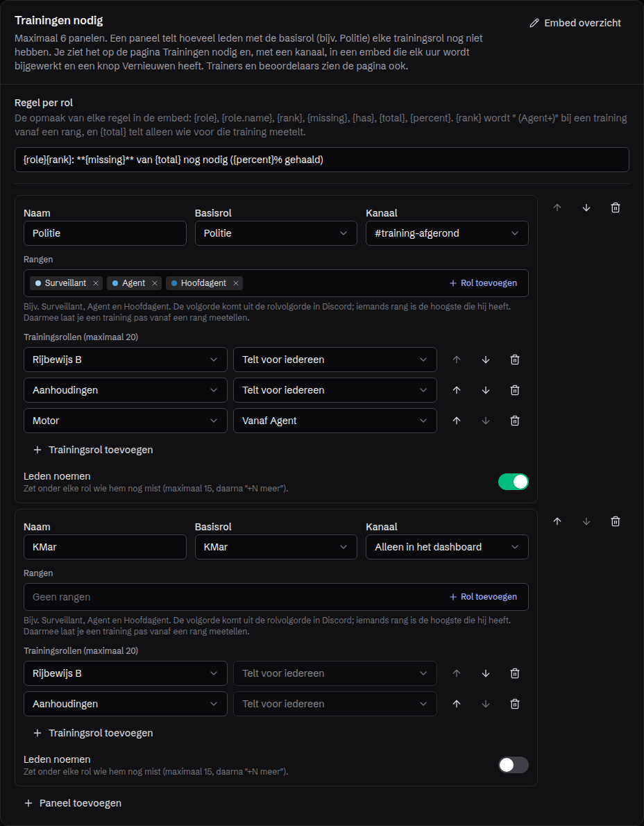Delete Politie's Aanhoudingen training role
Image resolution: width=644 pixels, height=826 pixels.
(x=515, y=390)
